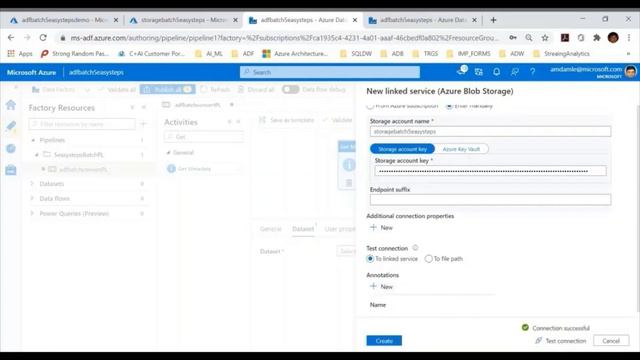
Task: Click the browser reload icon
Action: (43, 38)
